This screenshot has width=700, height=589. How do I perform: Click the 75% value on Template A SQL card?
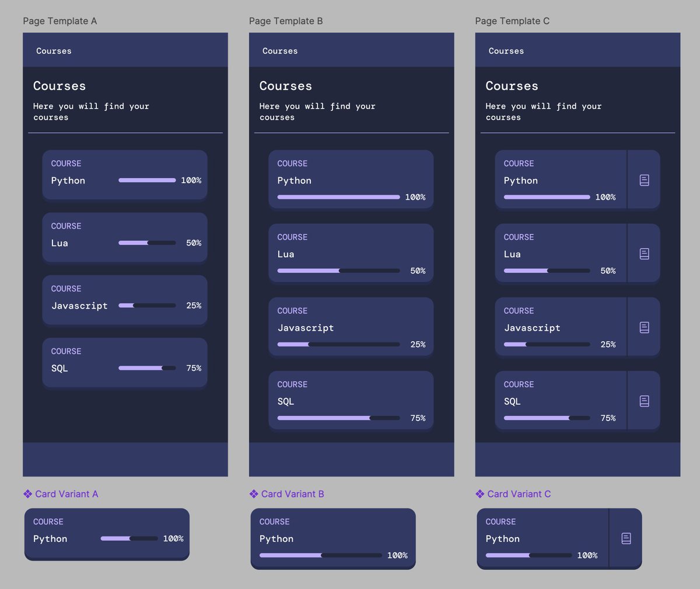tap(194, 369)
